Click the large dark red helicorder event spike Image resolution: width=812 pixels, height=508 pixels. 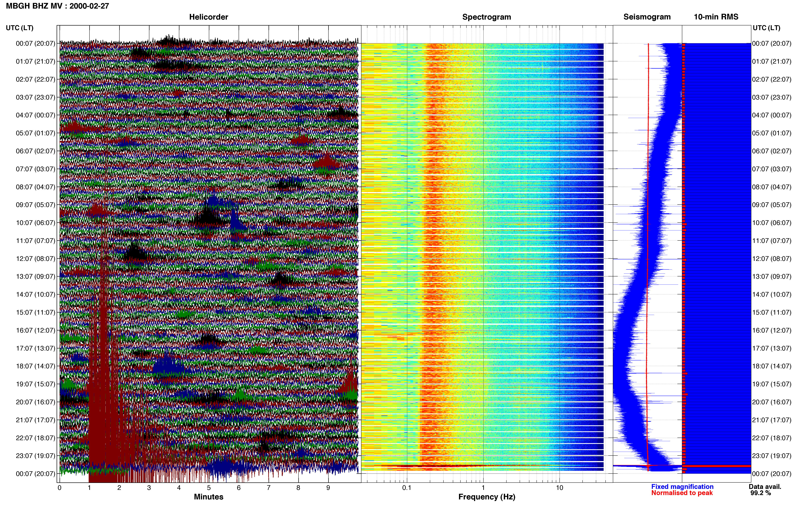(104, 386)
